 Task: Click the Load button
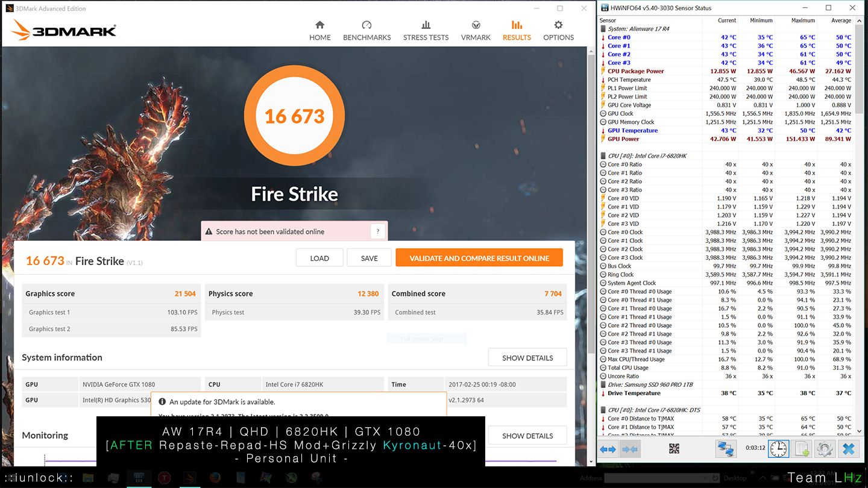click(x=319, y=258)
